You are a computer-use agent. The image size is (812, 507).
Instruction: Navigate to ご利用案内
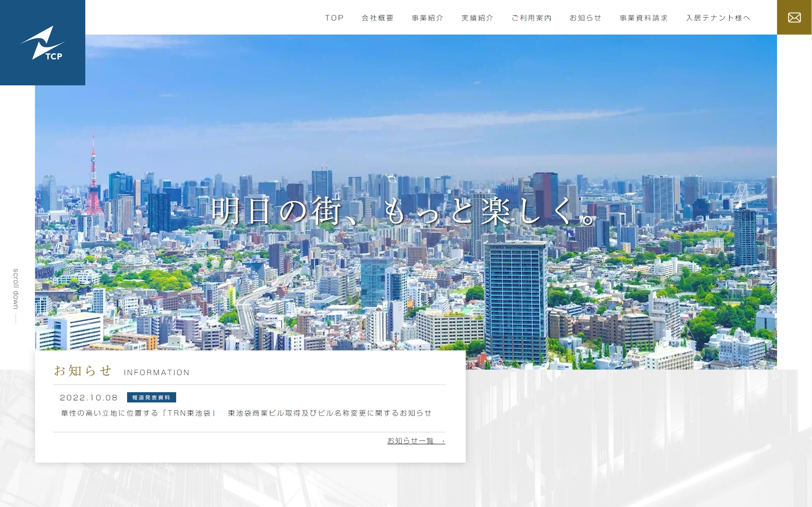pyautogui.click(x=531, y=17)
